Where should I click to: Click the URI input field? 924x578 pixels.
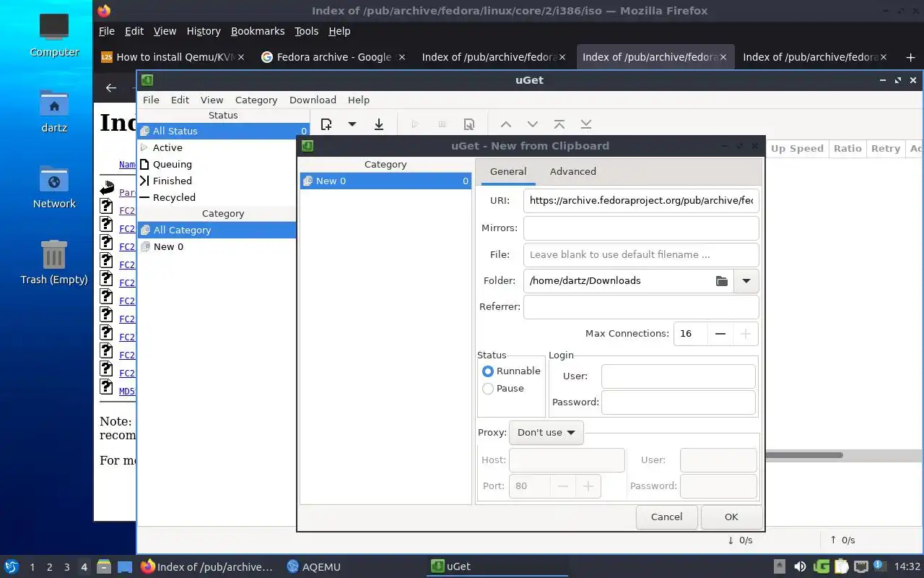coord(641,201)
